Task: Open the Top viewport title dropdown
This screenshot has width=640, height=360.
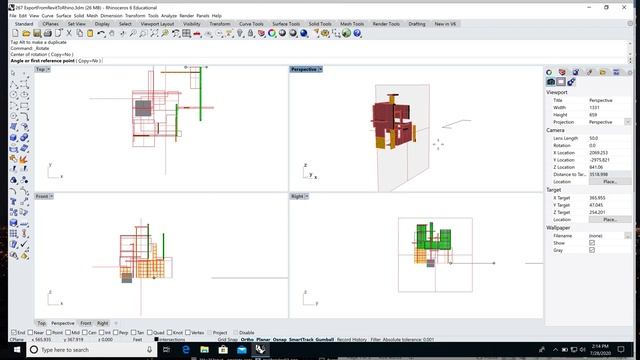Action: pos(48,69)
